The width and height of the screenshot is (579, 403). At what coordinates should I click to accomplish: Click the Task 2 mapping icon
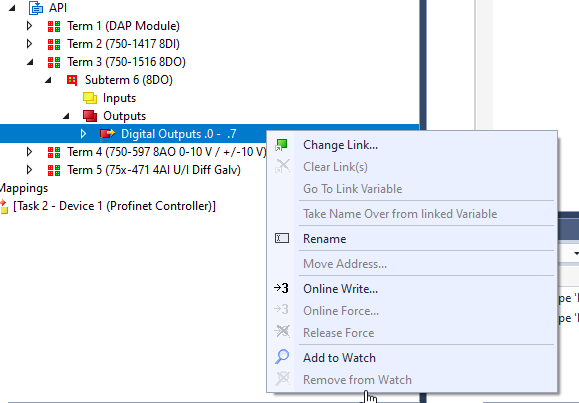[4, 206]
